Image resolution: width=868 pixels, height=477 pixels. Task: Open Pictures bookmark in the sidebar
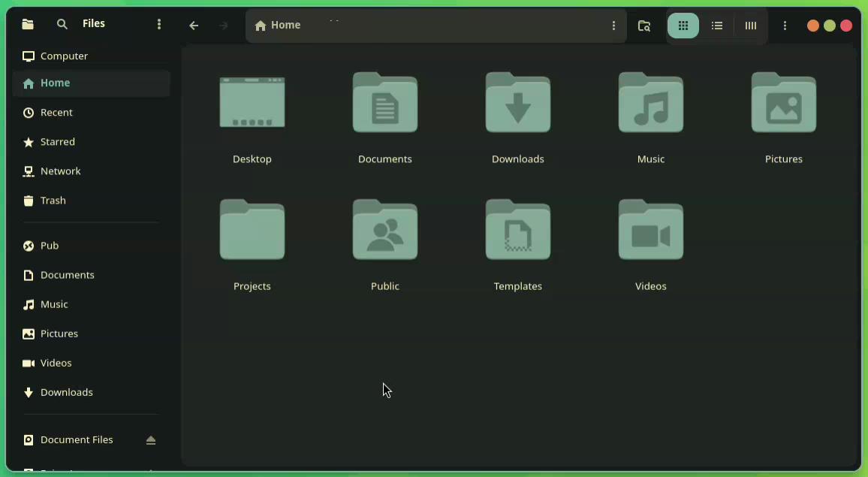tap(91, 334)
